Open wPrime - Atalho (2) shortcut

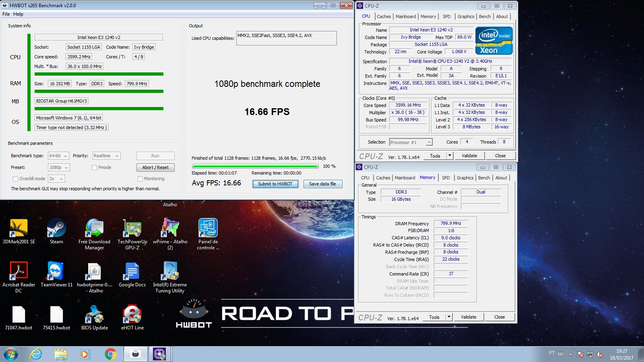click(x=170, y=234)
